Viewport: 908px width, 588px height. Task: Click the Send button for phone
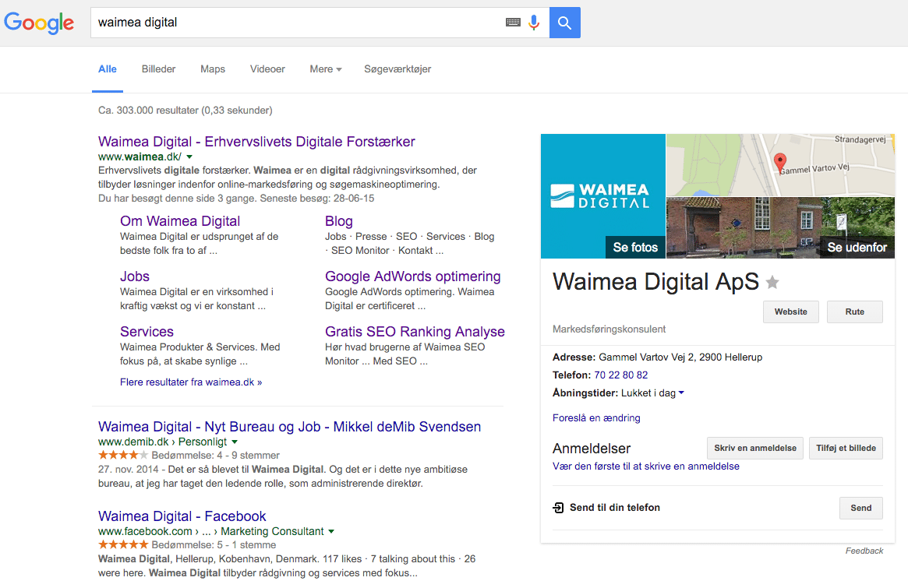coord(861,508)
